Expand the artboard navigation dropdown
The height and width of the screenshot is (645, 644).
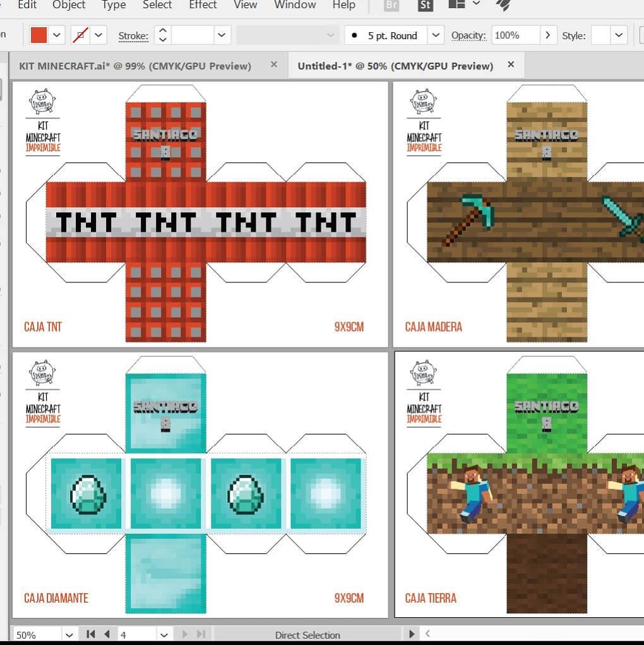(x=164, y=635)
